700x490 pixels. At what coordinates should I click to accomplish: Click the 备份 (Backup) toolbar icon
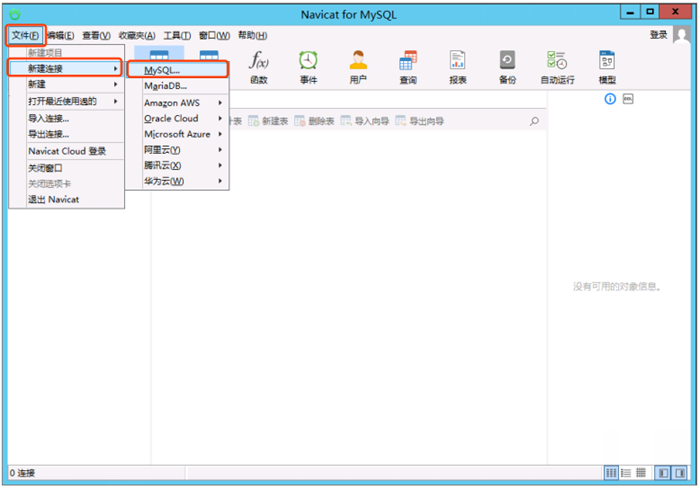pyautogui.click(x=507, y=66)
